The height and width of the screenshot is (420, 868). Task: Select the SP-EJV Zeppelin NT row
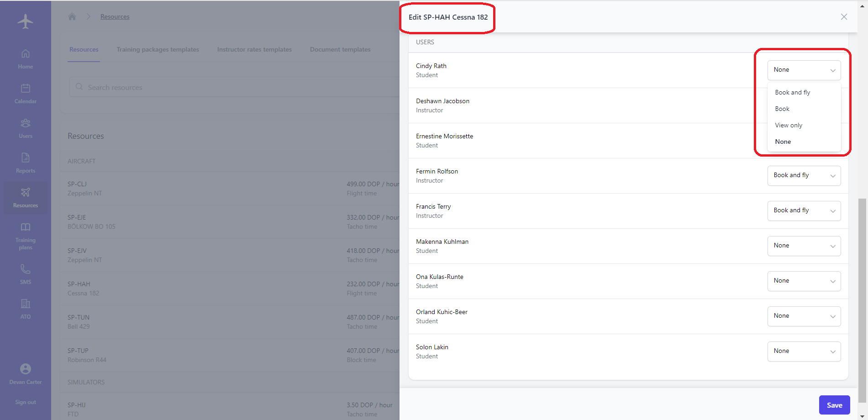230,255
